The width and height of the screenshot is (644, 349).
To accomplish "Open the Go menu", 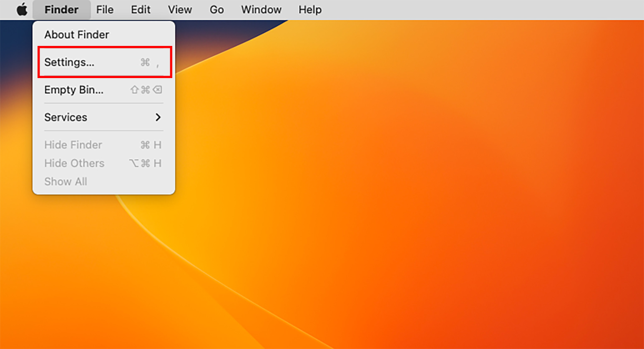I will click(216, 9).
